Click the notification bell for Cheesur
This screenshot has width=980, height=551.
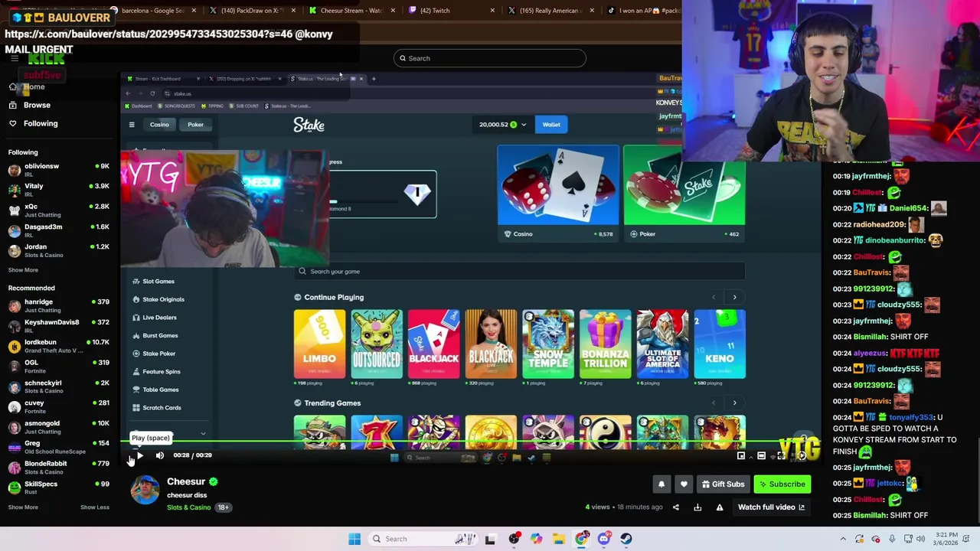[661, 484]
